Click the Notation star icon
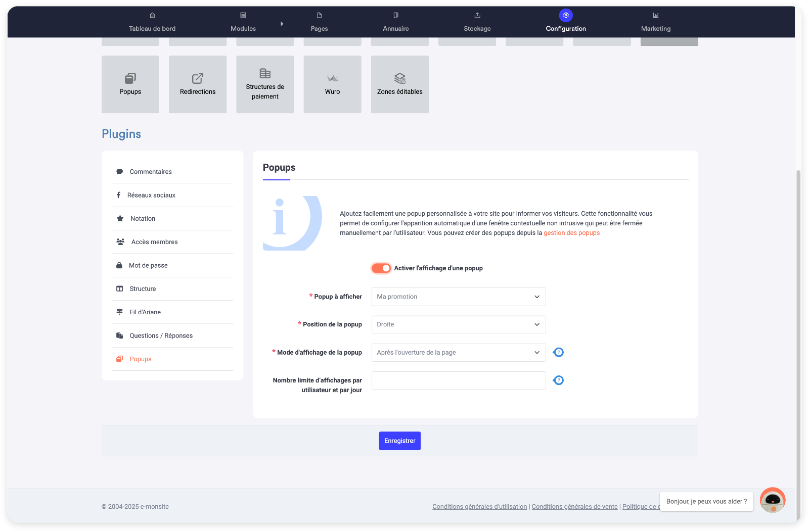 (120, 219)
